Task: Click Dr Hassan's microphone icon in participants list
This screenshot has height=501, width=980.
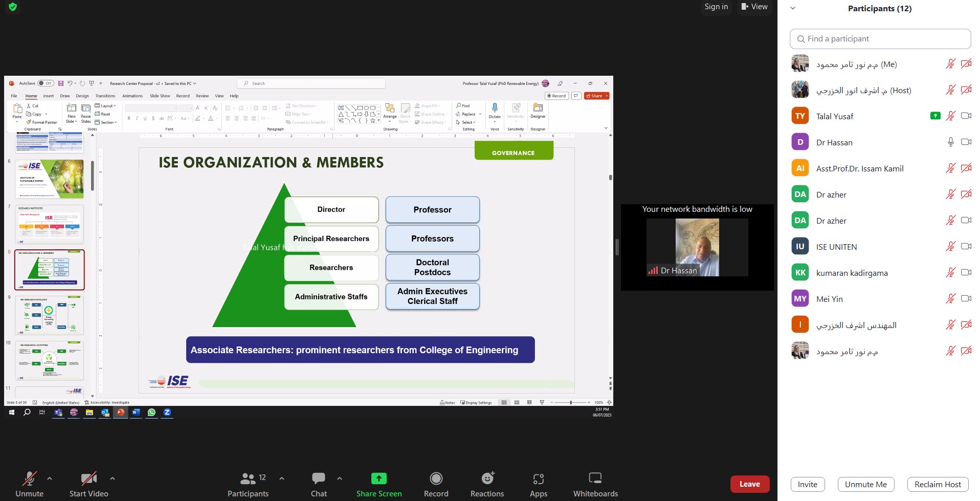Action: click(950, 142)
